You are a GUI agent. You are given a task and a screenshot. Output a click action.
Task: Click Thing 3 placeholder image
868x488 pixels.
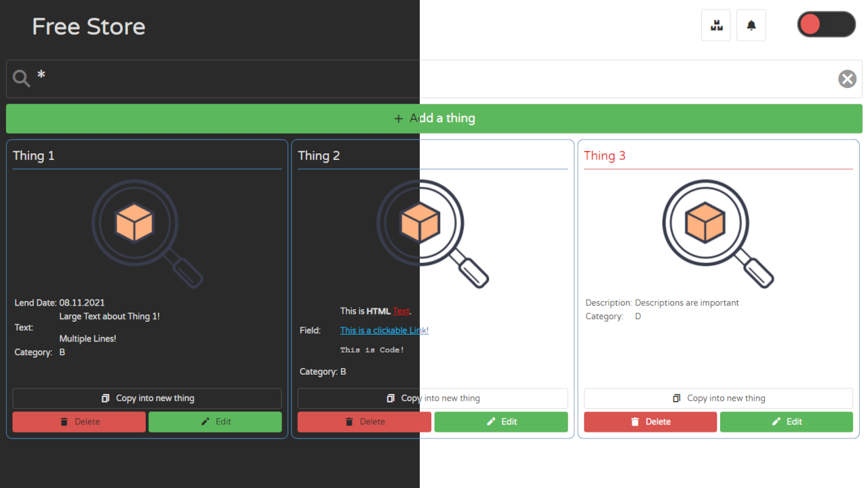tap(718, 234)
